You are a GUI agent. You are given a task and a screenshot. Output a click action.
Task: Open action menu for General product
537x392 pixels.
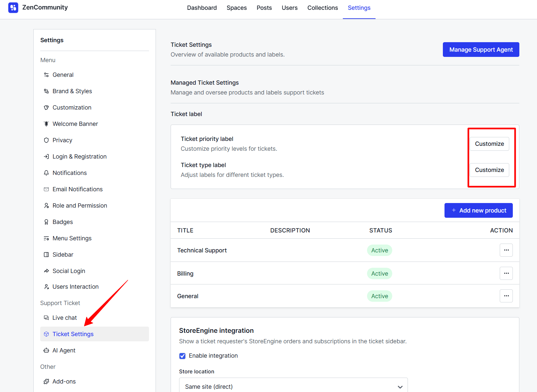coord(506,296)
